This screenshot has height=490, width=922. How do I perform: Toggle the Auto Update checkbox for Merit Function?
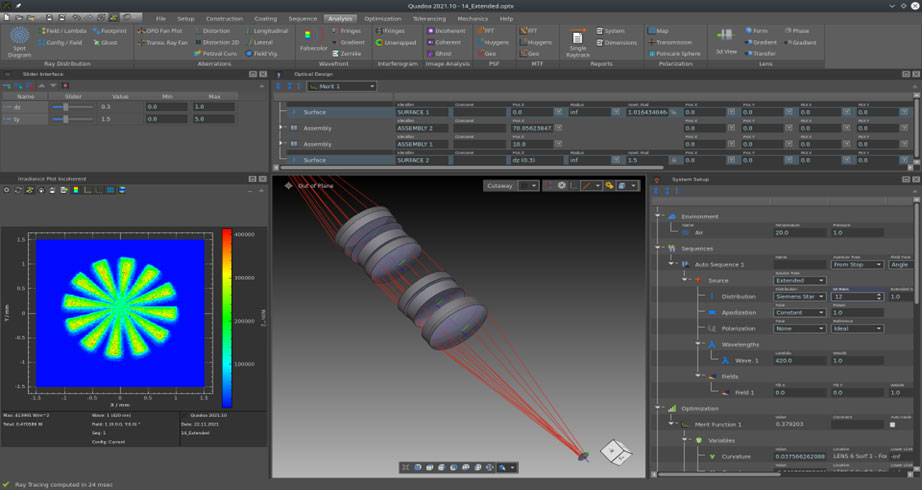[893, 424]
